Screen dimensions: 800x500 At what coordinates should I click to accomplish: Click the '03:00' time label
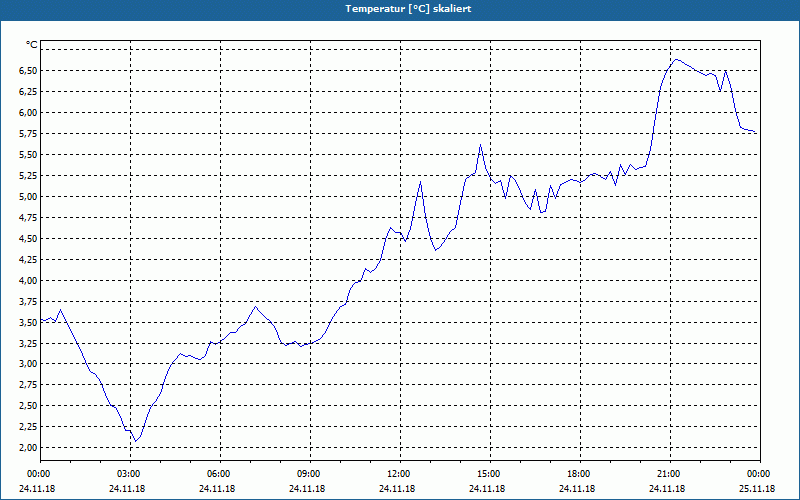click(130, 474)
